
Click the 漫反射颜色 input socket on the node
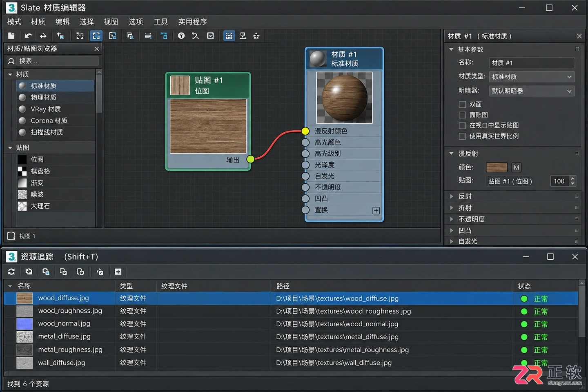tap(305, 131)
